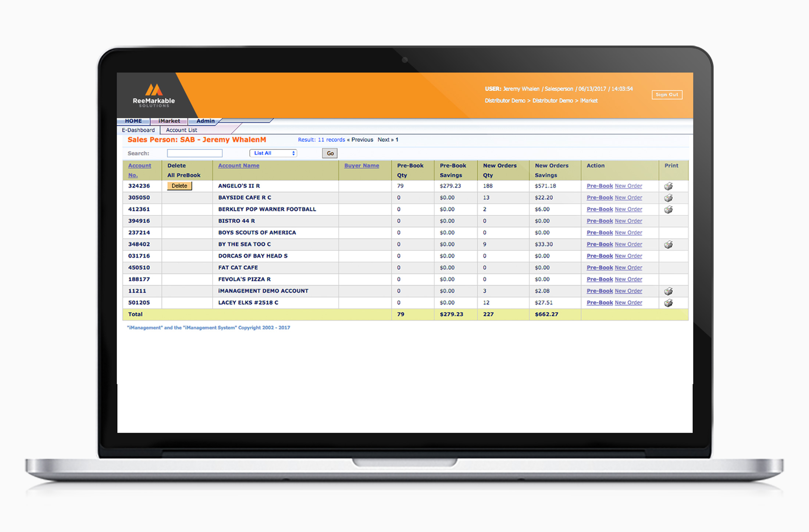This screenshot has height=532, width=809.
Task: Create New Order for BISTRO 44 R
Action: click(x=628, y=221)
